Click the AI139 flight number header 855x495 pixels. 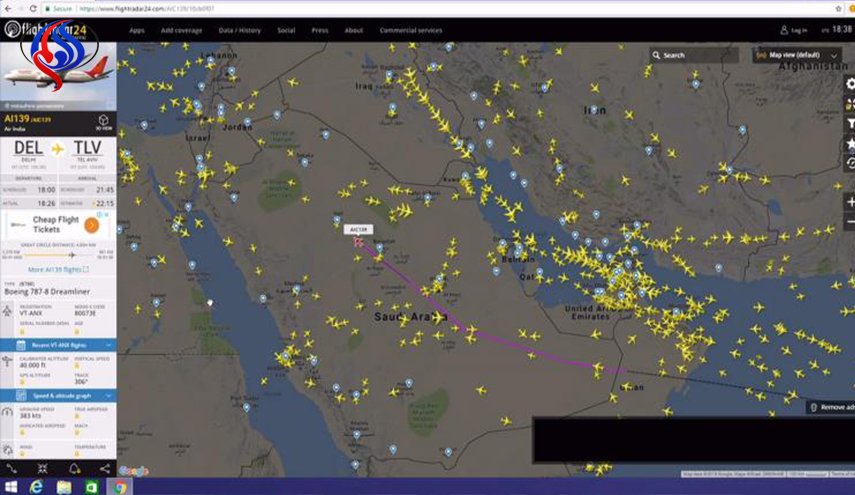(17, 119)
